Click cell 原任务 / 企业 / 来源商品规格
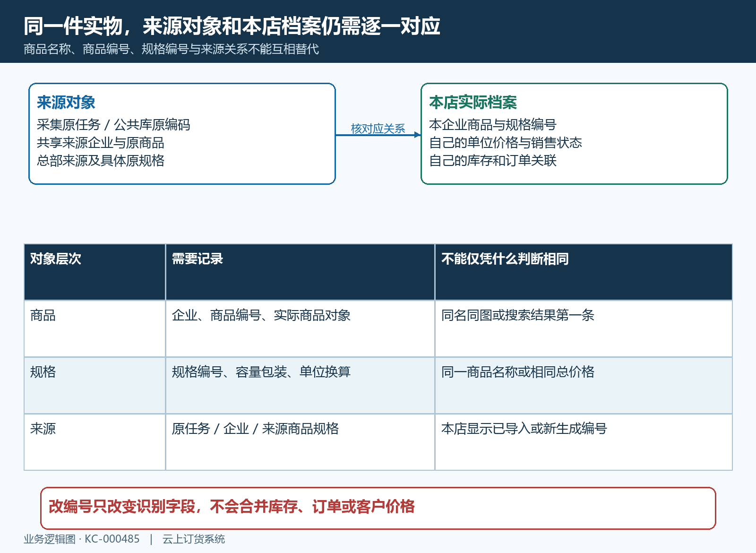 (300, 442)
